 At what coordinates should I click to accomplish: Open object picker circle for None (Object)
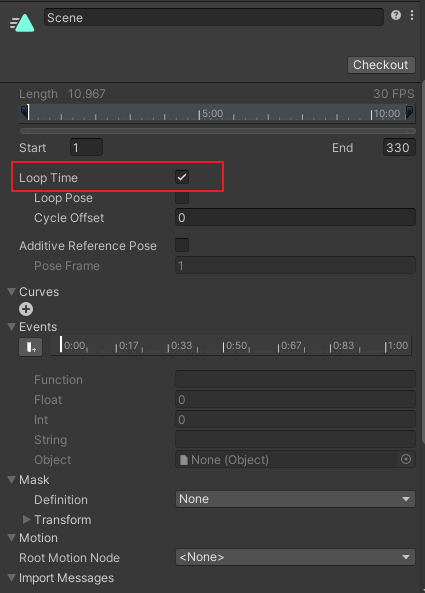coord(406,459)
